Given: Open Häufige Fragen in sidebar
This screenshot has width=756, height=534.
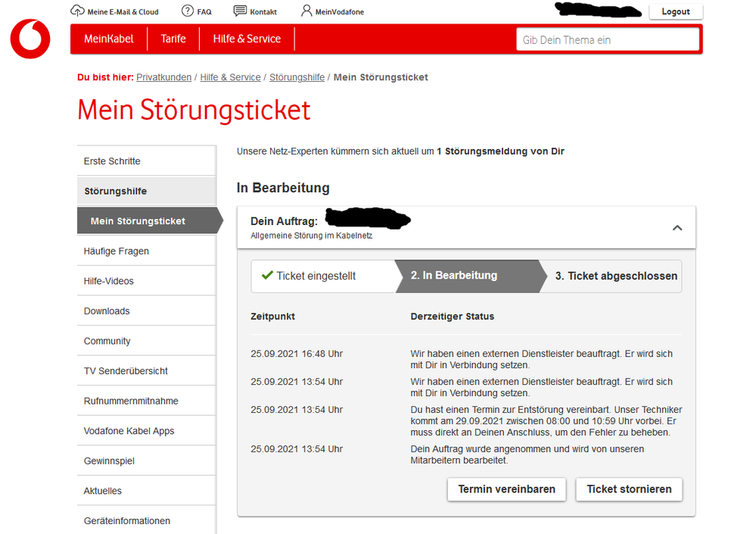Looking at the screenshot, I should (146, 251).
